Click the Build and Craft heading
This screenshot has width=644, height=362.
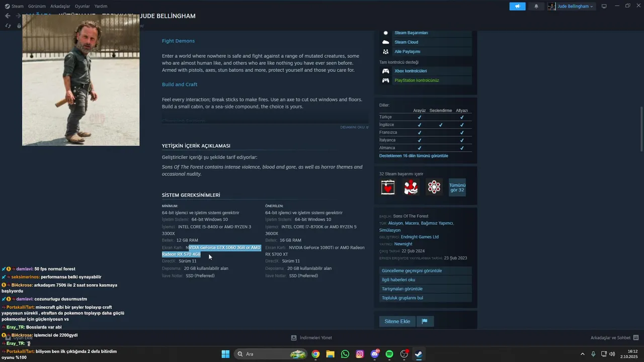(180, 84)
